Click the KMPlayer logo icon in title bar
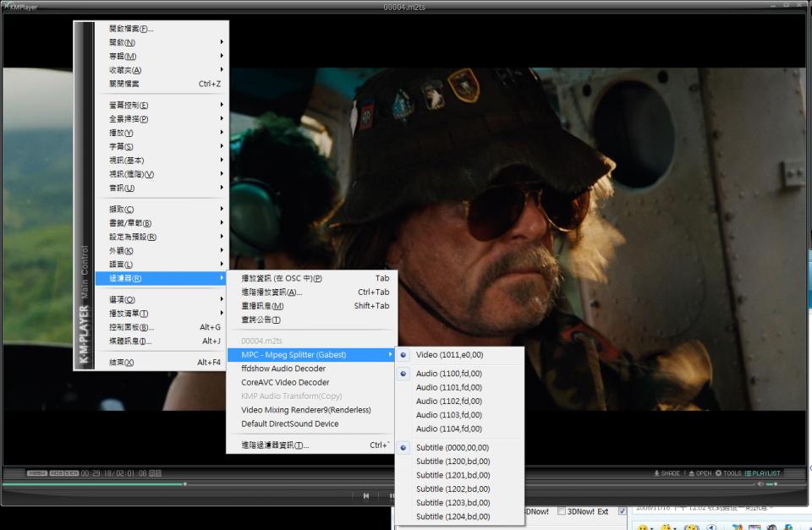This screenshot has height=530, width=812. point(6,7)
